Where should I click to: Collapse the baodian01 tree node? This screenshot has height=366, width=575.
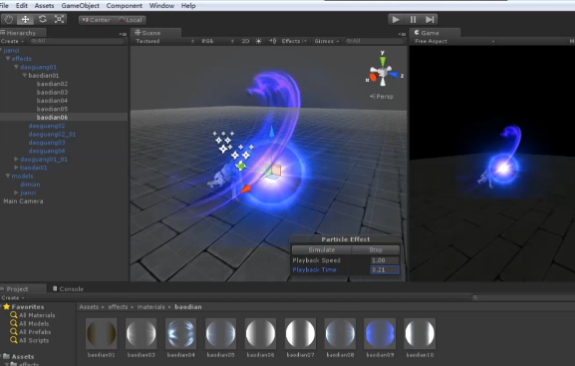tap(25, 76)
